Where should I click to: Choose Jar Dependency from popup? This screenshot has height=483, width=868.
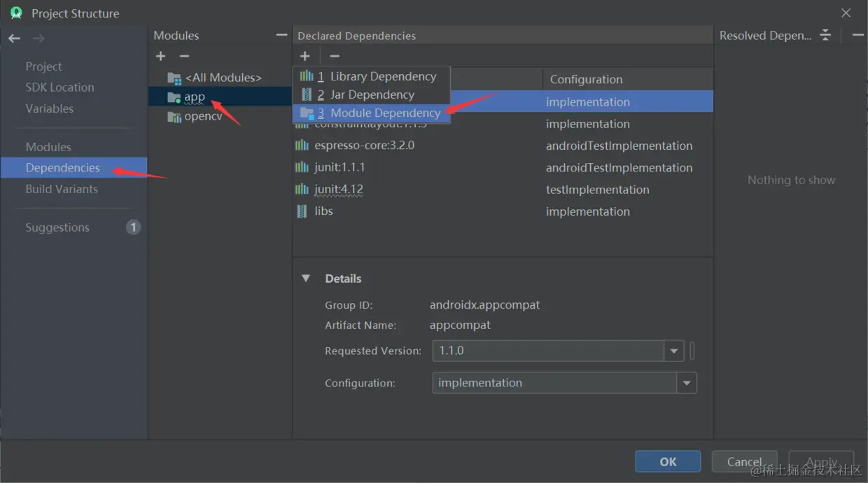tap(371, 94)
